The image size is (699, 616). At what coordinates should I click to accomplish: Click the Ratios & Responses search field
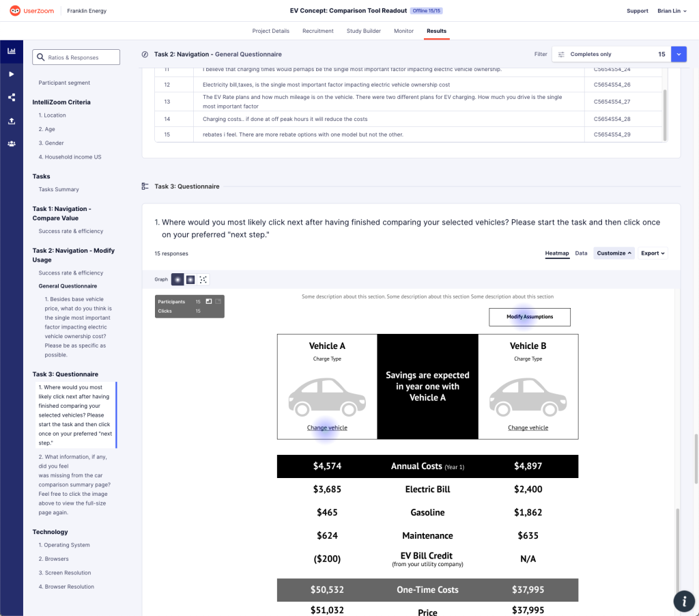click(76, 57)
